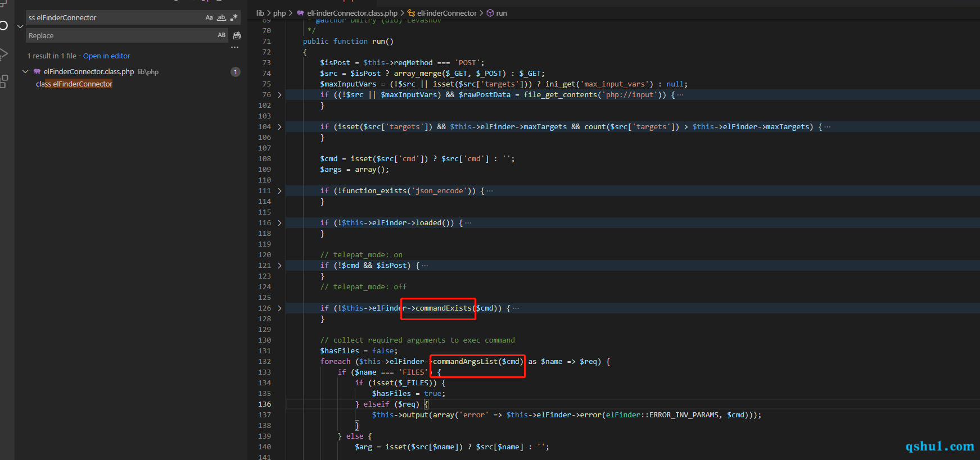
Task: Toggle Preserve Case in Replace field
Action: coord(222,35)
